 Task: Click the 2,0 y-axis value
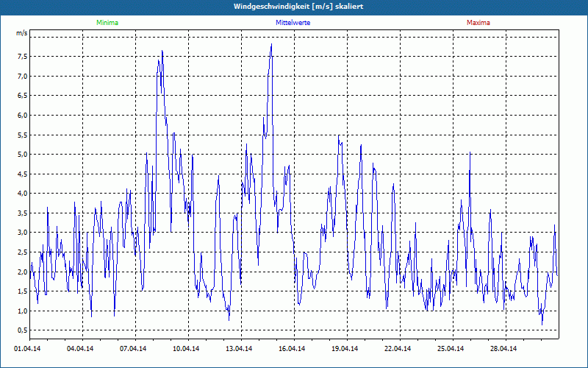23,272
